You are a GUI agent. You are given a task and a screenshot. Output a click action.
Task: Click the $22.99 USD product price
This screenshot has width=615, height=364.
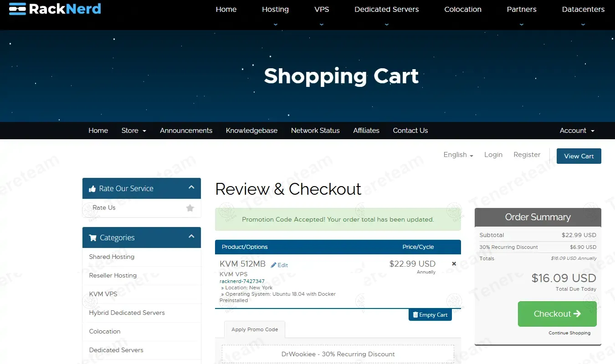(x=412, y=264)
